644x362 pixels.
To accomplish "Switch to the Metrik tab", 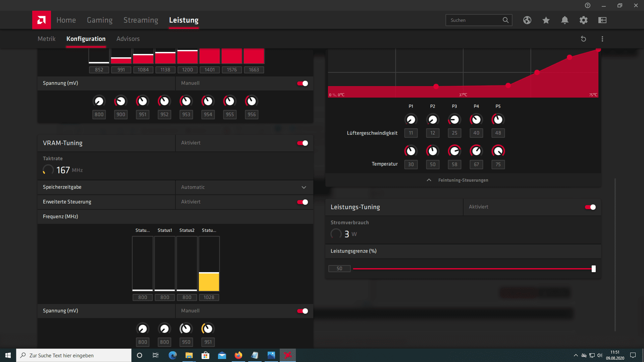I will click(x=46, y=39).
